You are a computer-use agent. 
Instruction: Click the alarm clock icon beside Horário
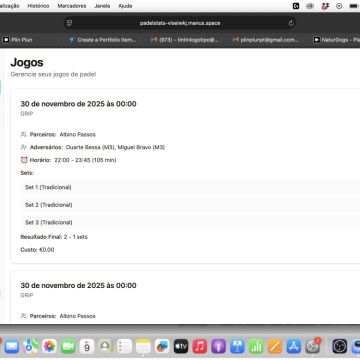coord(24,160)
